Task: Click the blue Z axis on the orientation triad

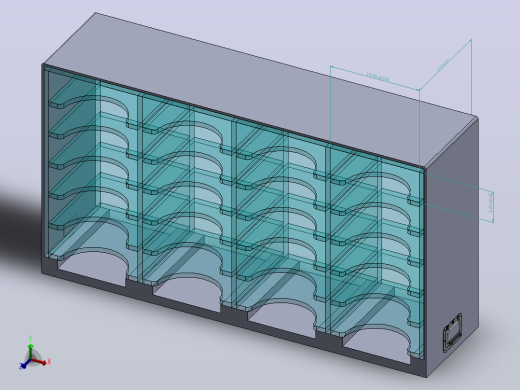Action: click(25, 364)
